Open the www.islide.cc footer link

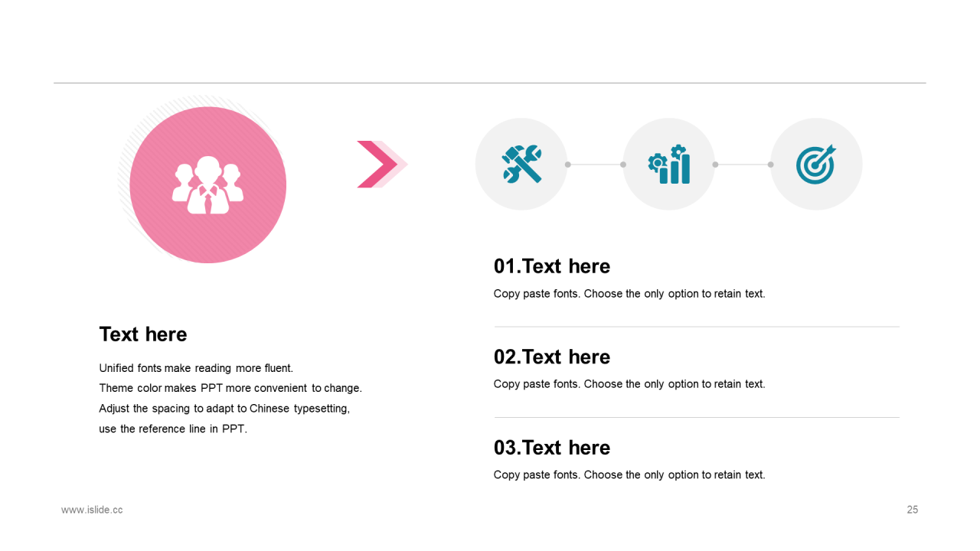pos(92,510)
